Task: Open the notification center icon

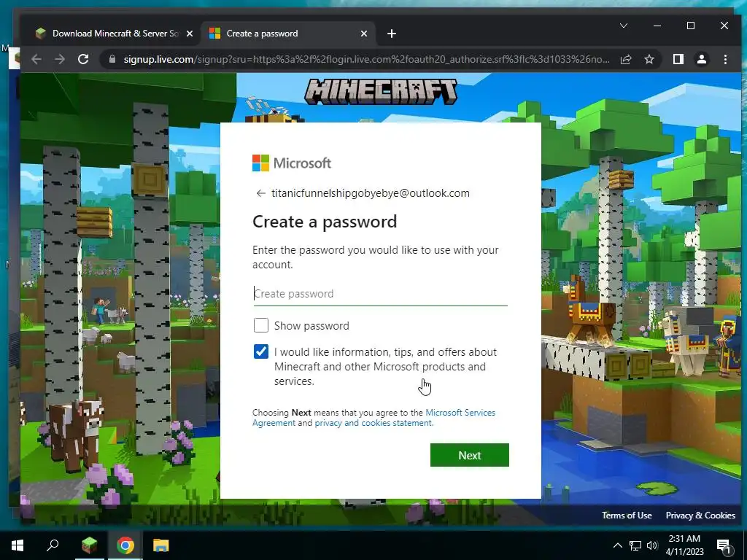Action: (x=724, y=545)
